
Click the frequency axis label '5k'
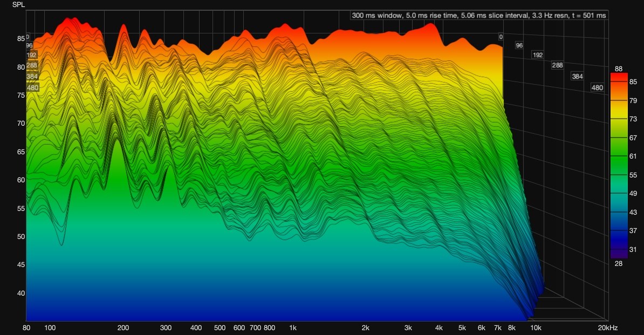(462, 327)
